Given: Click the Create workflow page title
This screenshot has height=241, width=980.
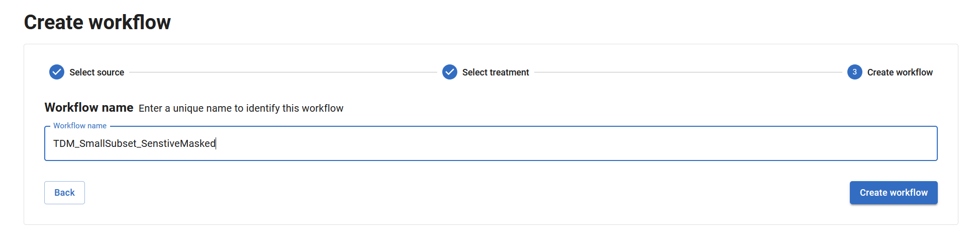Looking at the screenshot, I should click(97, 22).
